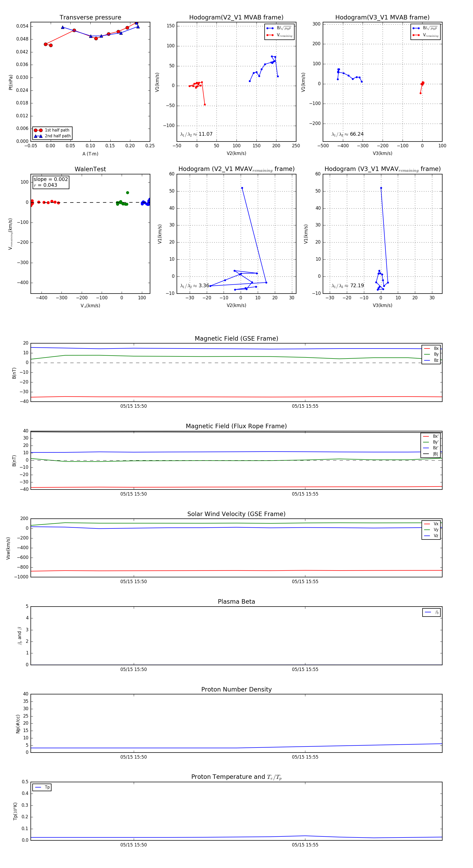Screen dimensions: 473x868
Task: Click the 'r = 0.043' annotation
Action: coord(45,185)
